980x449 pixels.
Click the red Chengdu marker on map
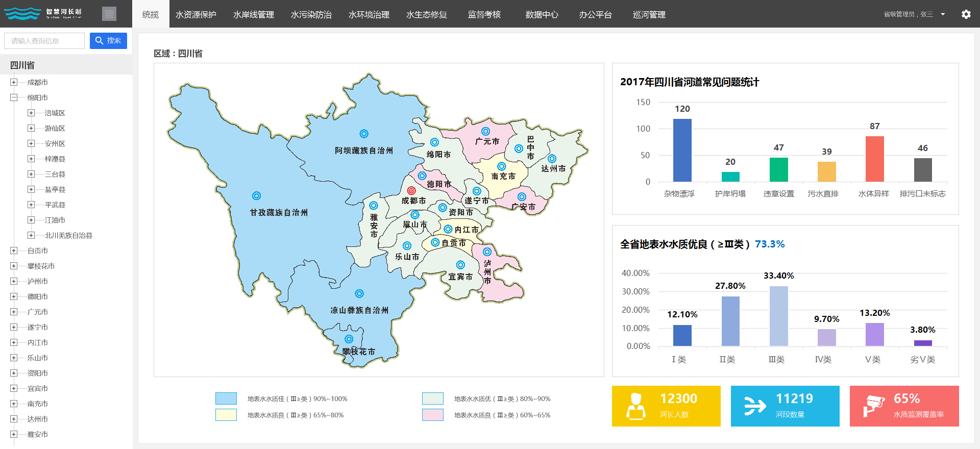pyautogui.click(x=411, y=190)
